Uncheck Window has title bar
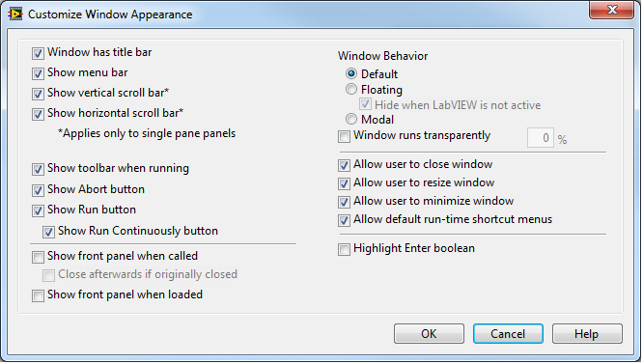 (x=39, y=53)
